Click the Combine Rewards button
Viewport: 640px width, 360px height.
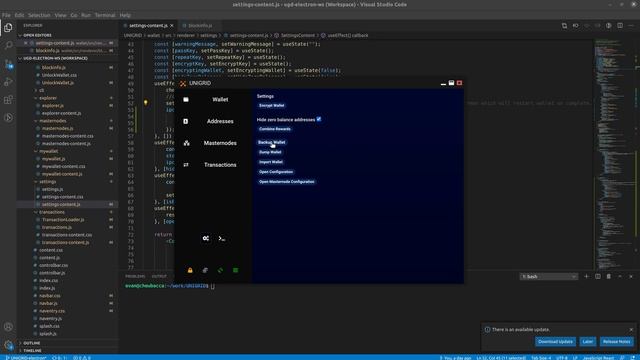(275, 129)
